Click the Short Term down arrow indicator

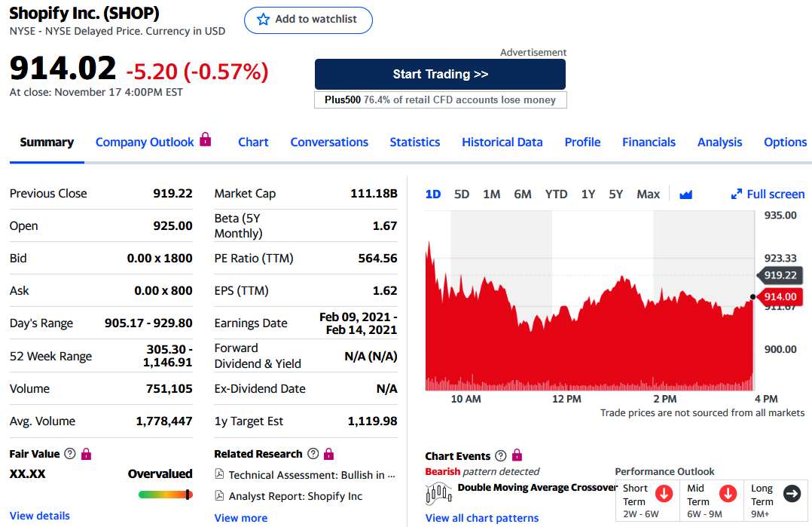pos(664,494)
